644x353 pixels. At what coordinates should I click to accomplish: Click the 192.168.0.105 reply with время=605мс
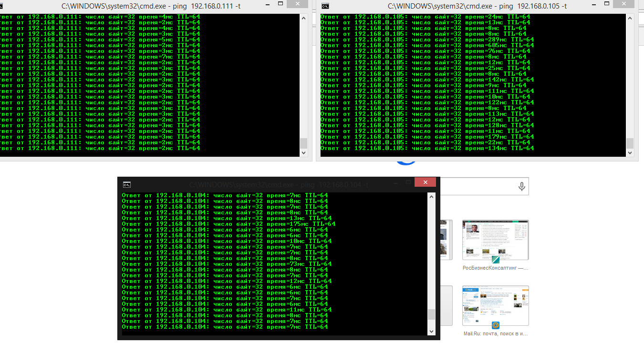427,45
